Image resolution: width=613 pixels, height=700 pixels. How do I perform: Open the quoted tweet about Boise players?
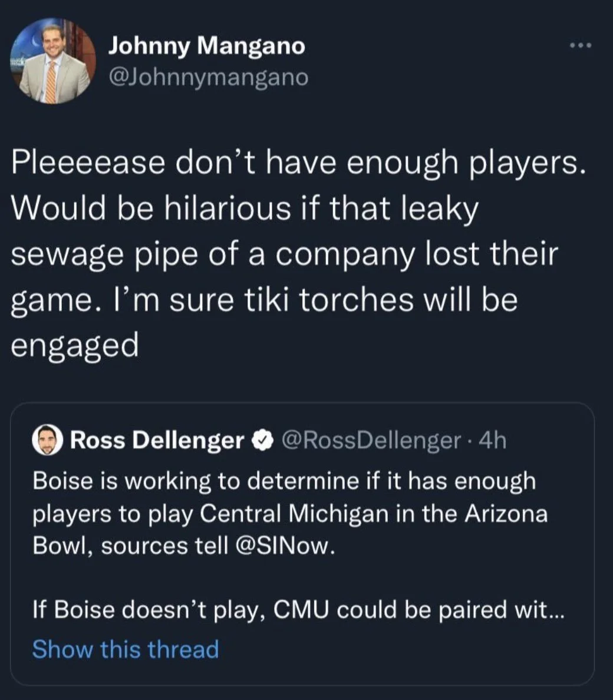coord(302,544)
